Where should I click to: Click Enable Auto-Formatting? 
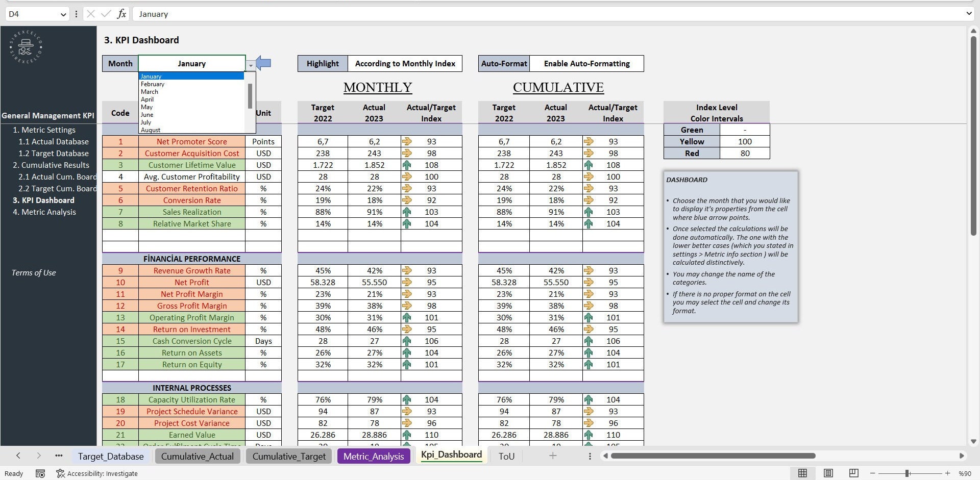[x=586, y=63]
